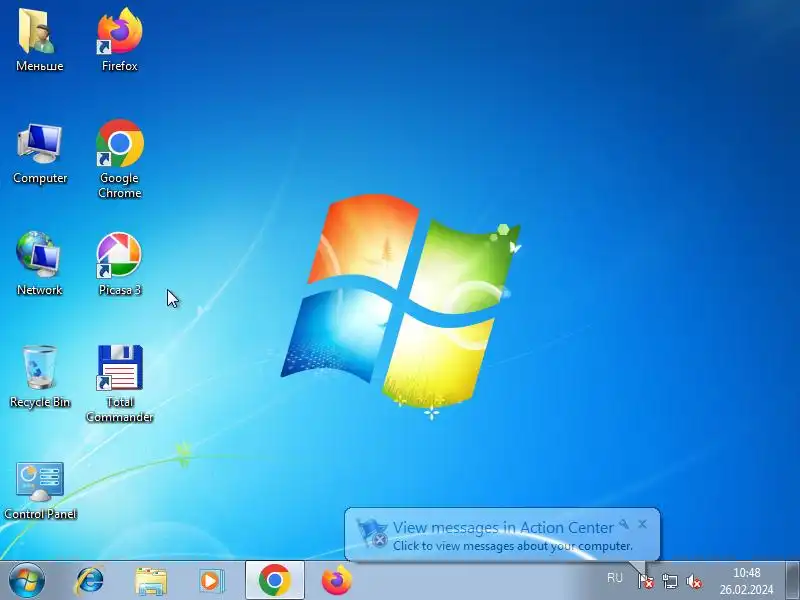The image size is (800, 600).
Task: Click the wrench icon in notification balloon
Action: (x=624, y=524)
